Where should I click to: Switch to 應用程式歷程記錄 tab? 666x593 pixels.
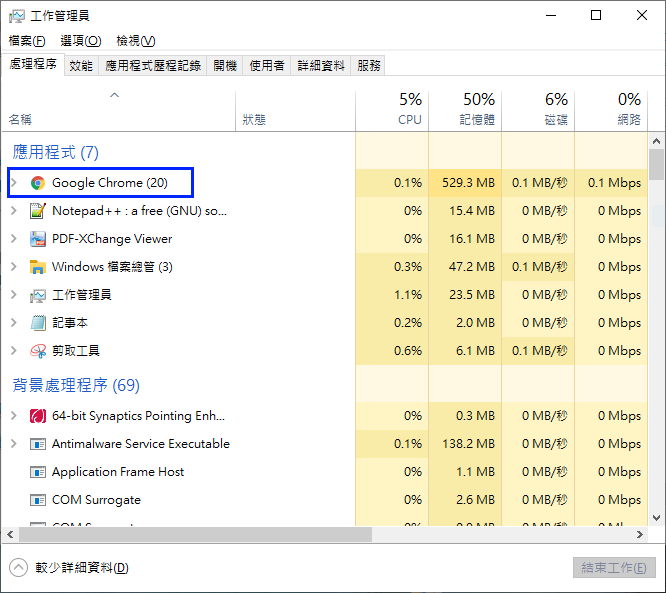(153, 65)
